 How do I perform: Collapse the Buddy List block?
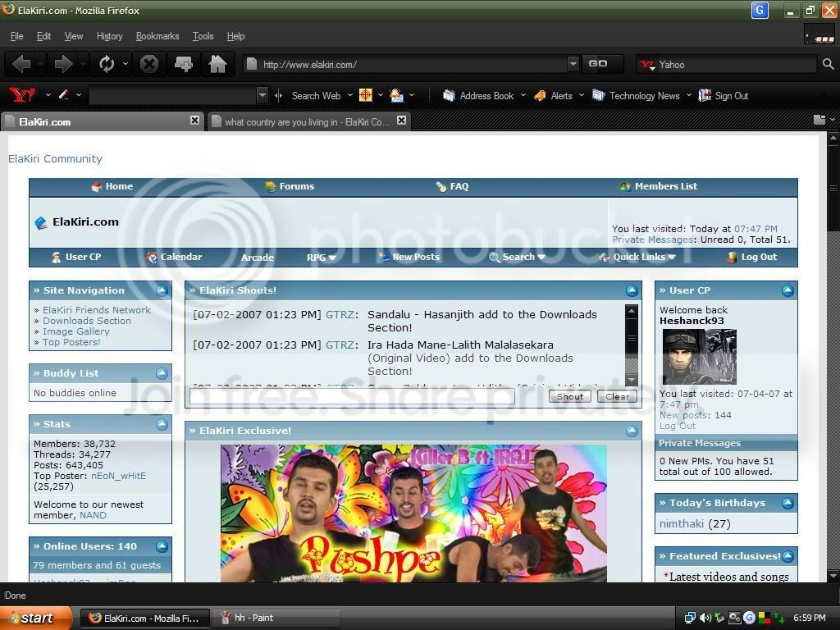pyautogui.click(x=162, y=373)
